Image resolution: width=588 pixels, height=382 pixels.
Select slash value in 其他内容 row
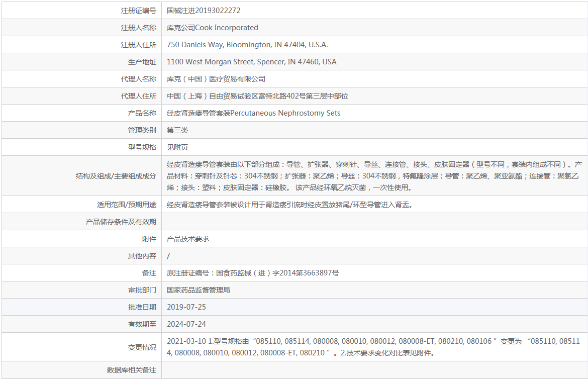pyautogui.click(x=168, y=256)
